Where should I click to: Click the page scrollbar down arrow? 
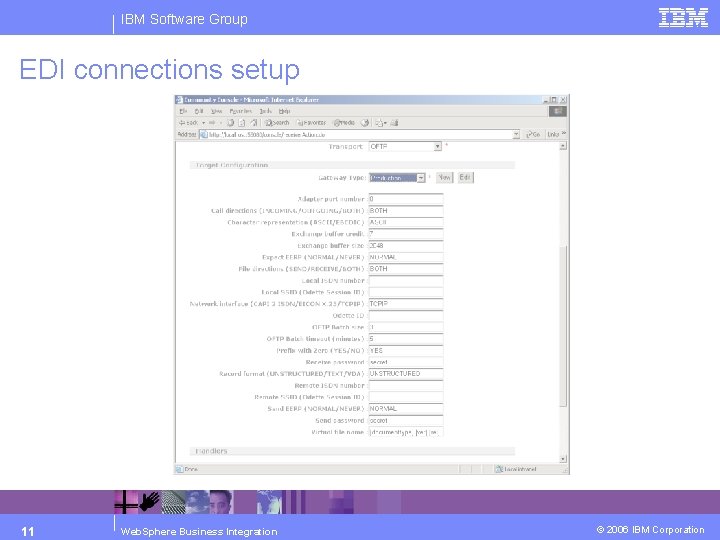coord(563,459)
